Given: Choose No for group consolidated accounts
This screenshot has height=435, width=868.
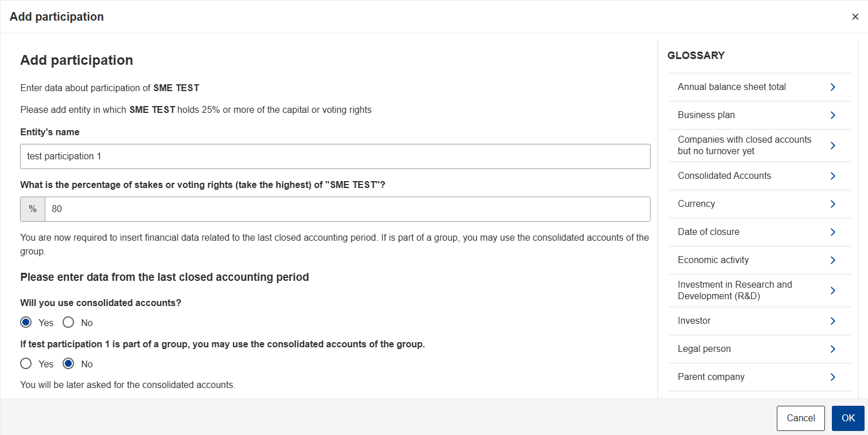Looking at the screenshot, I should point(68,364).
